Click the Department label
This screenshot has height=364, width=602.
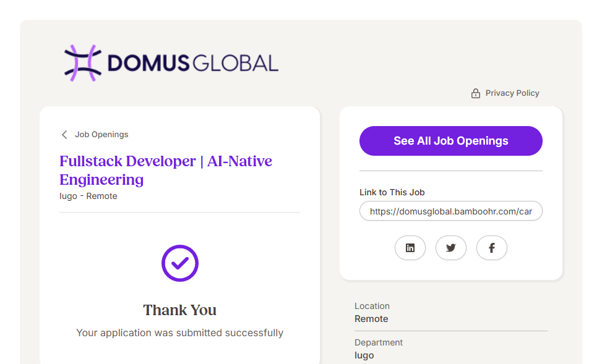tap(379, 342)
